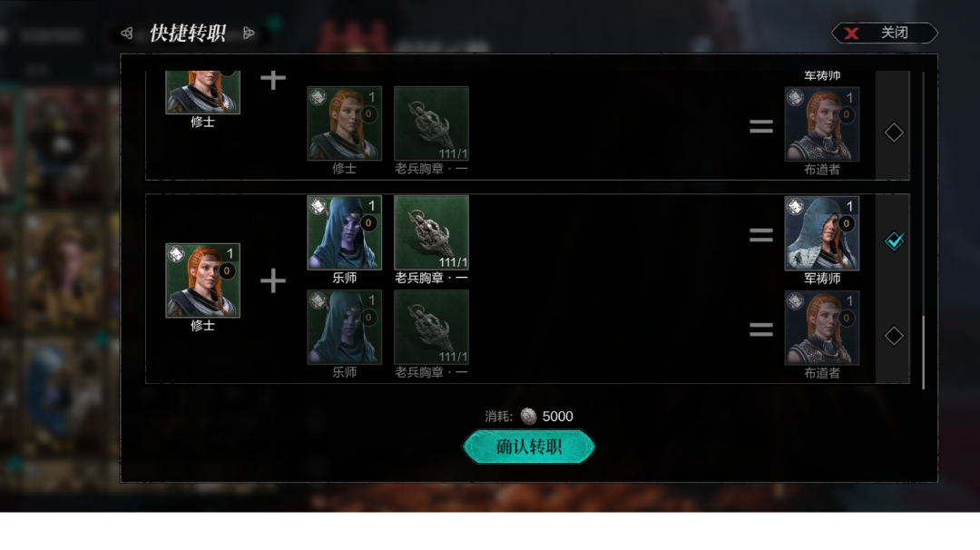Select the highlighted 乐师 character card
The width and height of the screenshot is (980, 550).
[345, 232]
